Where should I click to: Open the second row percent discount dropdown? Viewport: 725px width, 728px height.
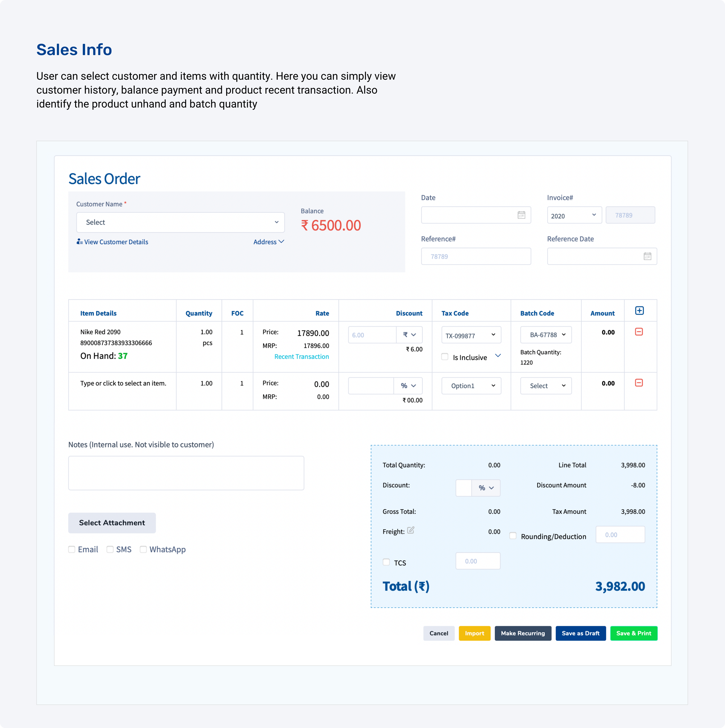tap(408, 386)
